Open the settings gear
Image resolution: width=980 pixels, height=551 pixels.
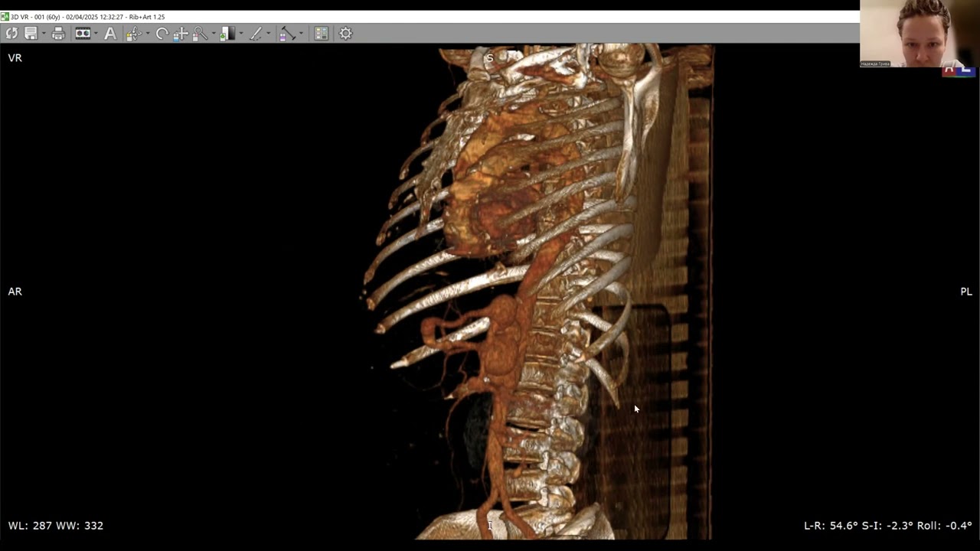tap(345, 34)
